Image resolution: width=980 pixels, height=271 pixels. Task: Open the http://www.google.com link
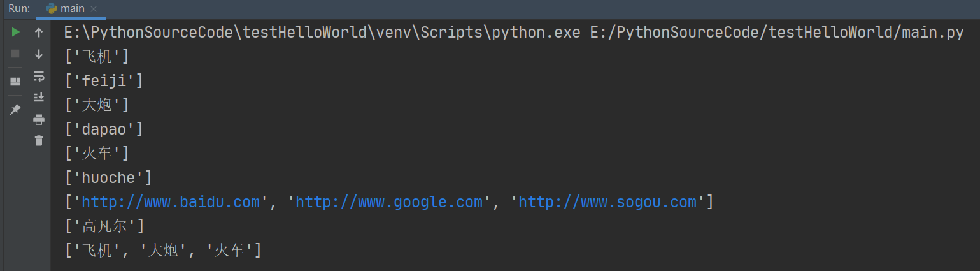tap(389, 202)
